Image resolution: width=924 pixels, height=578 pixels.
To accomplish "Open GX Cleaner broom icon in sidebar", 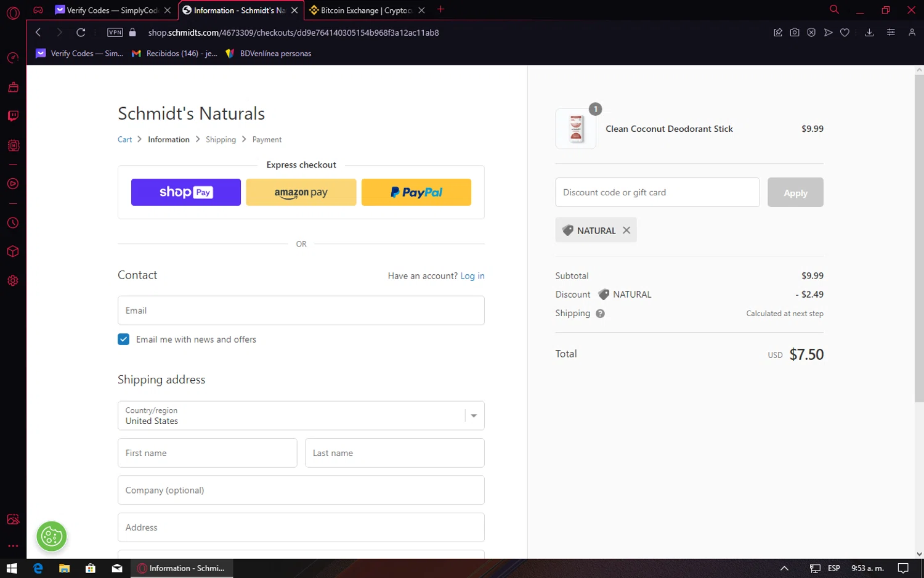I will (13, 87).
